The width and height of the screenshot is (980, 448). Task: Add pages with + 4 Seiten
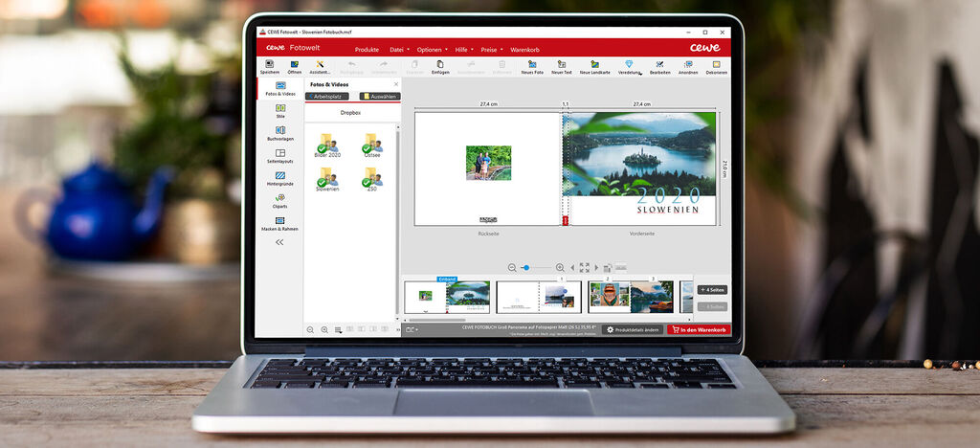712,290
